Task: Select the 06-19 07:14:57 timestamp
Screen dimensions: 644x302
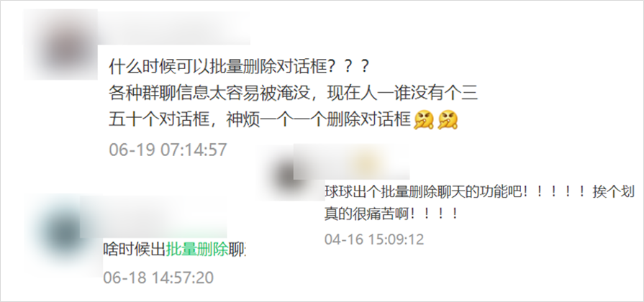Action: (x=168, y=150)
